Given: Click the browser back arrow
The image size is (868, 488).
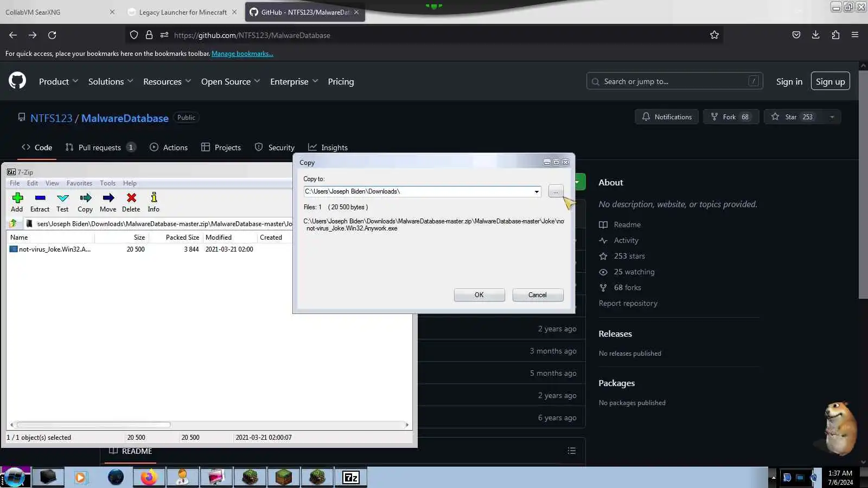Looking at the screenshot, I should [x=13, y=35].
